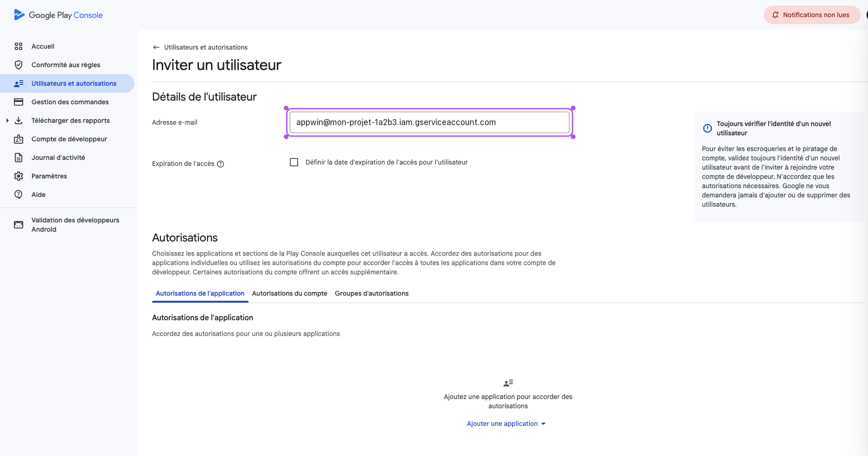Open Conformité aux règles menu item

pos(67,65)
